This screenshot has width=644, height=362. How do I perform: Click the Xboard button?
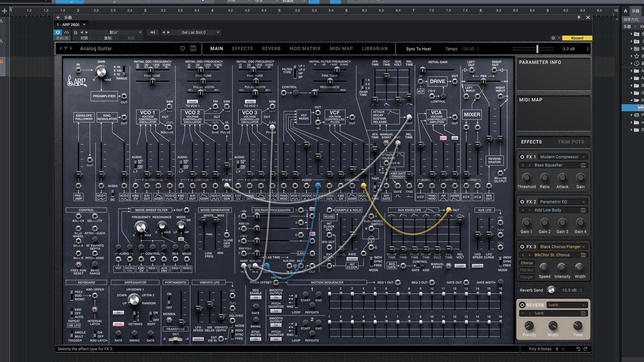(x=577, y=38)
